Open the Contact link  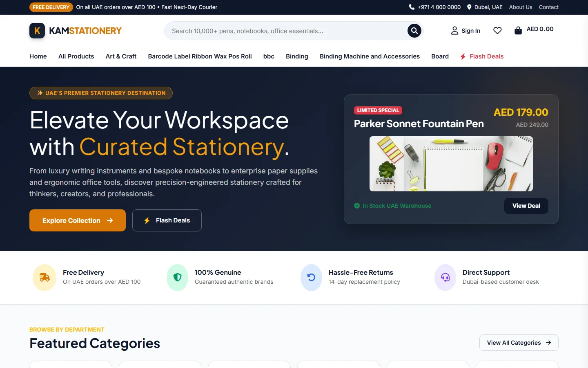549,7
